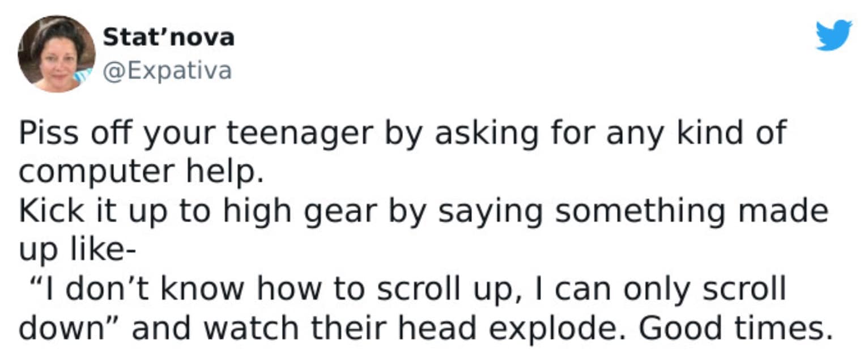
Task: Open the @Expativa handle link
Action: point(167,71)
